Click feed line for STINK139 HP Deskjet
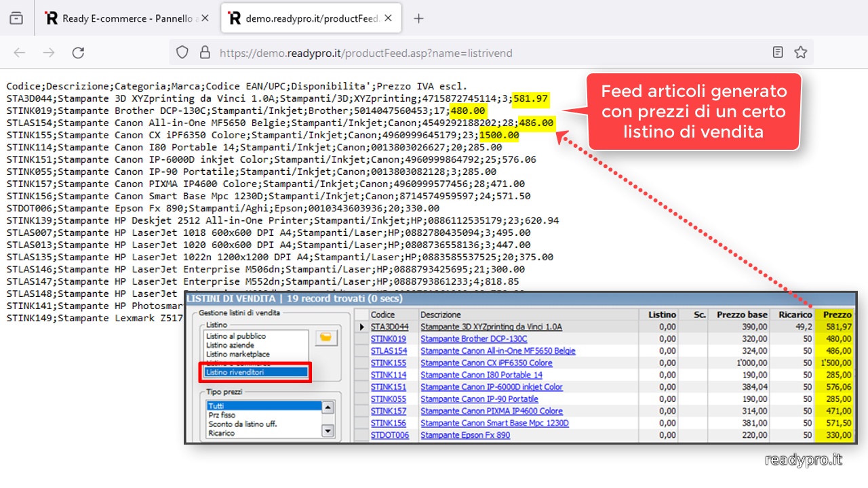Viewport: 868px width, 488px height. [283, 220]
